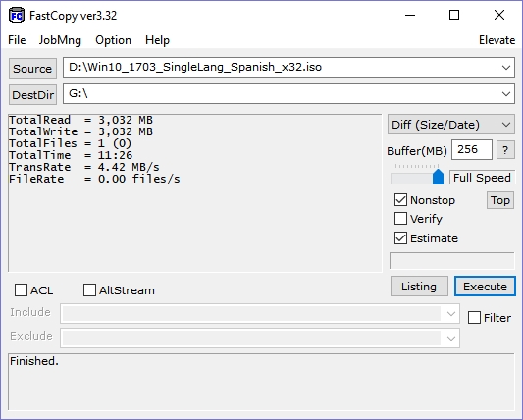This screenshot has height=420, width=523.
Task: Open the File menu
Action: (17, 40)
